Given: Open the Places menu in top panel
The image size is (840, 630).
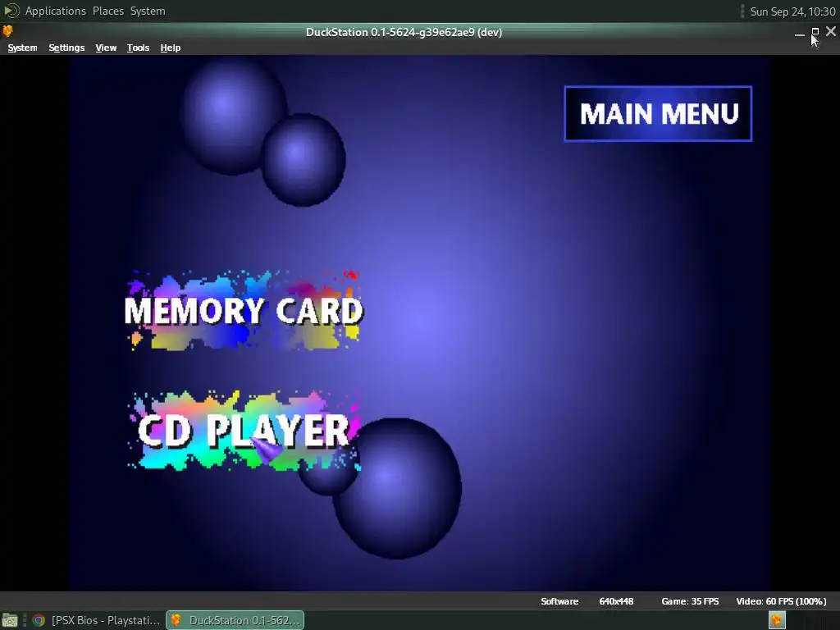Looking at the screenshot, I should [108, 11].
